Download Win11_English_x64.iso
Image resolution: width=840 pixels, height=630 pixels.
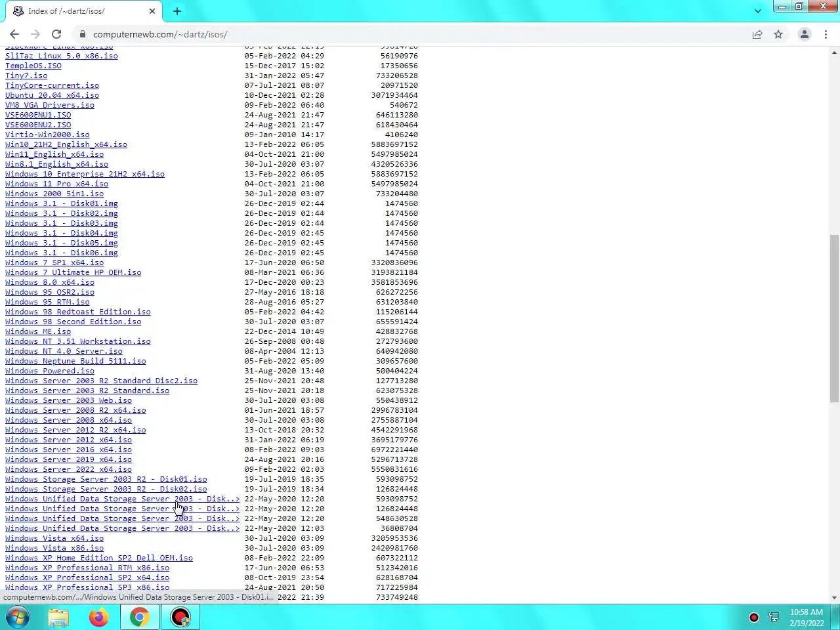(x=54, y=154)
